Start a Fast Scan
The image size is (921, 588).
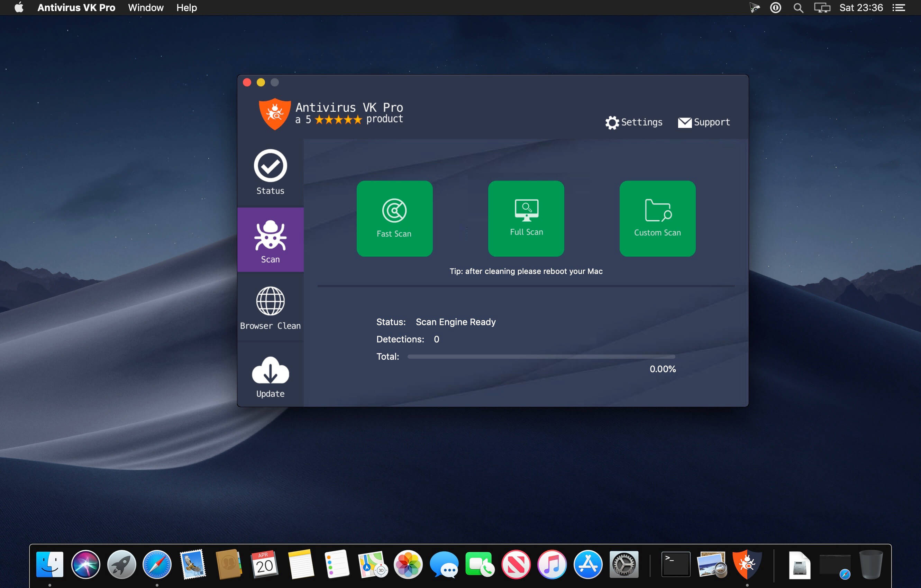click(x=394, y=219)
